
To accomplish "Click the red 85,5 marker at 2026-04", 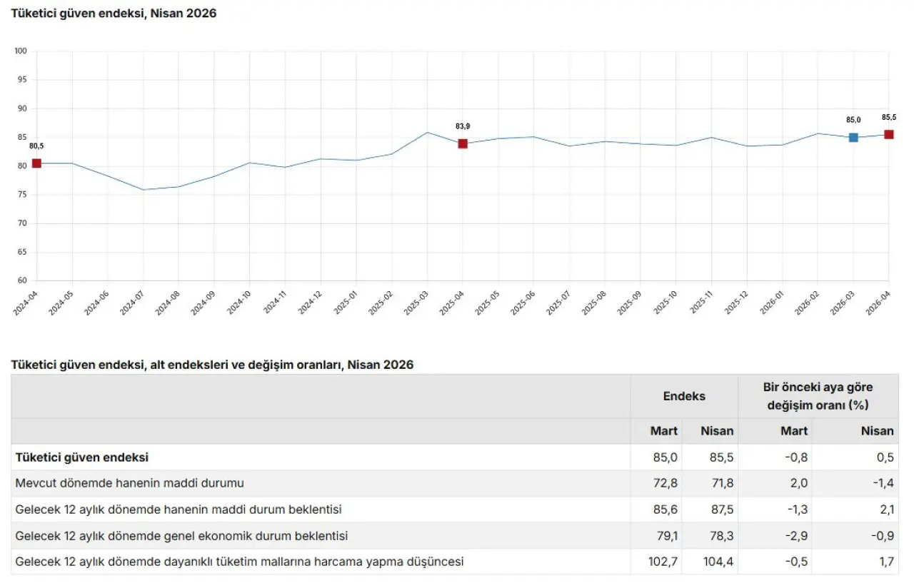I will (889, 134).
